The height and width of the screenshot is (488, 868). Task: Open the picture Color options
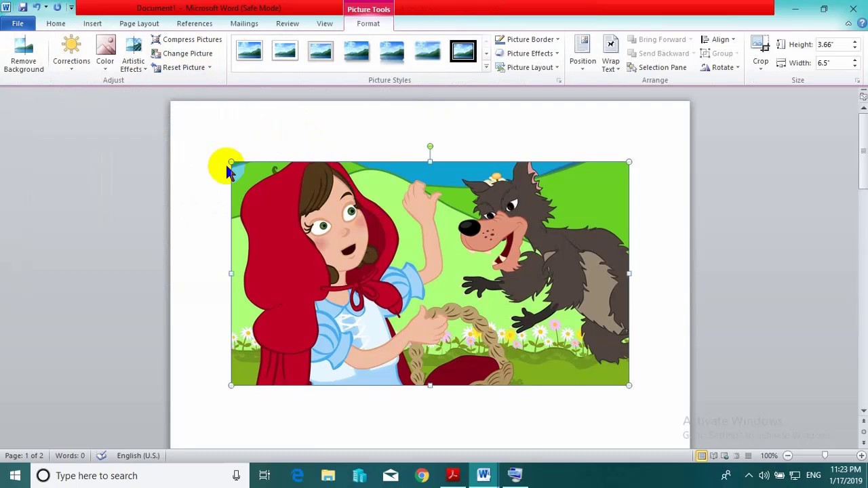tap(105, 54)
